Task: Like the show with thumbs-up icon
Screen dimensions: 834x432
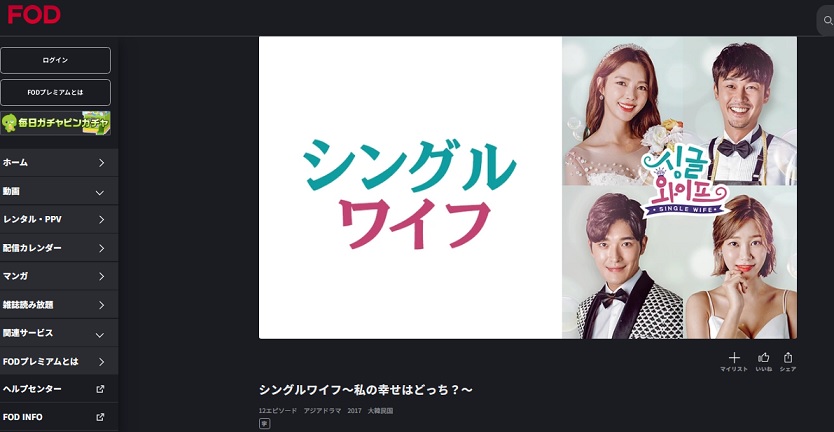Action: [764, 358]
